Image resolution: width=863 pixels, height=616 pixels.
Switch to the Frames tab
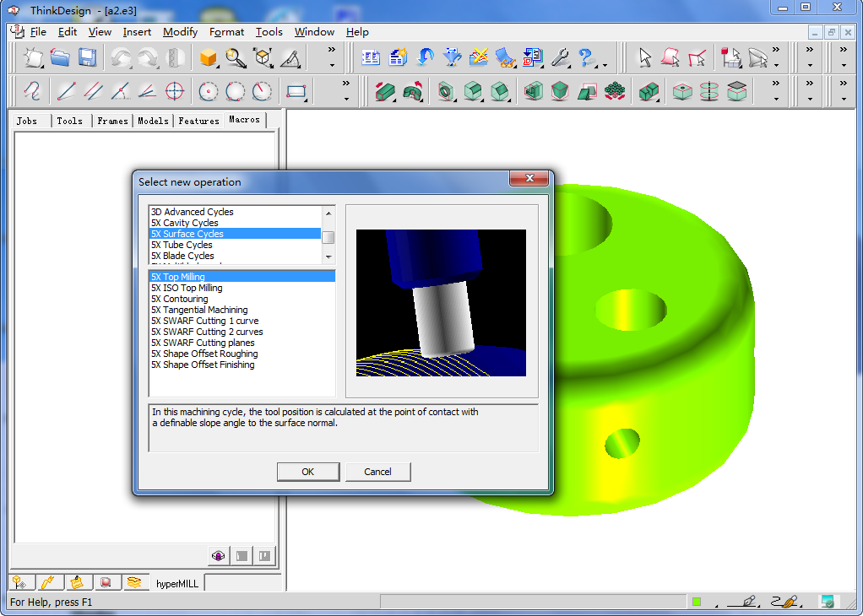point(112,121)
